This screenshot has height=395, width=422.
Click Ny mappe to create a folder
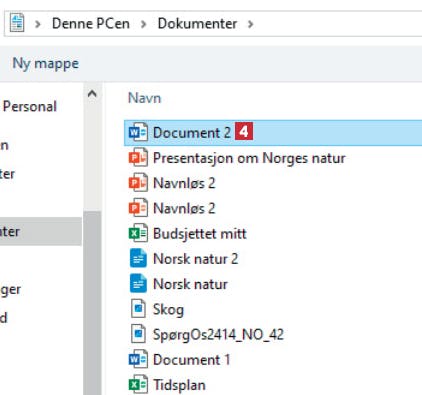[46, 63]
